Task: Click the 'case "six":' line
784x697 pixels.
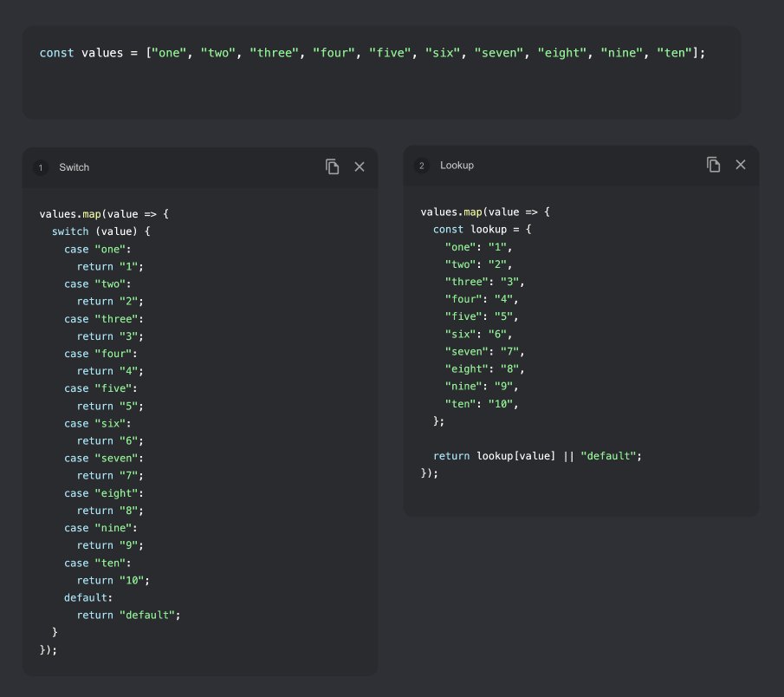Action: 98,423
